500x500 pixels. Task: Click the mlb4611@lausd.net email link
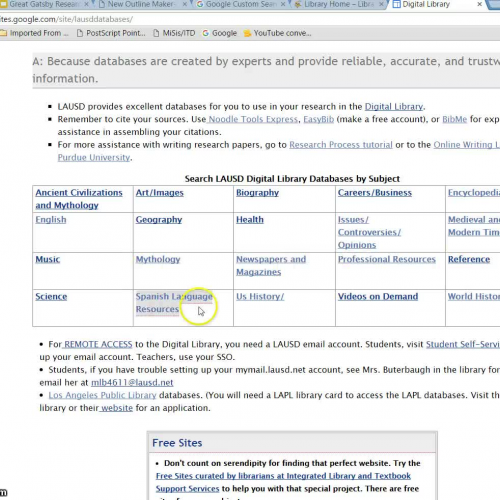coord(132,383)
